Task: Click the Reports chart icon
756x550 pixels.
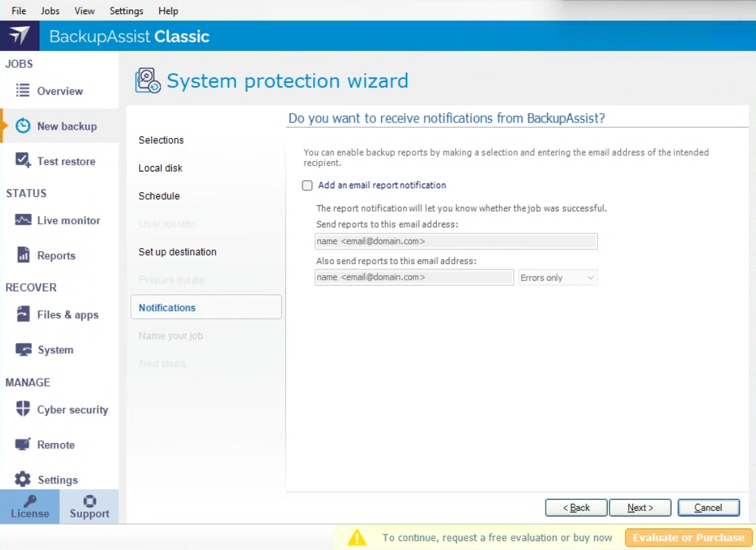Action: point(23,256)
